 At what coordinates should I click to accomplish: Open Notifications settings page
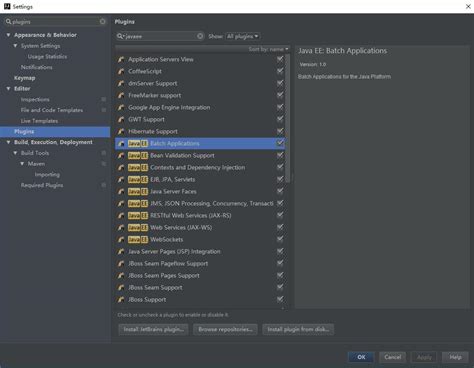pos(37,67)
